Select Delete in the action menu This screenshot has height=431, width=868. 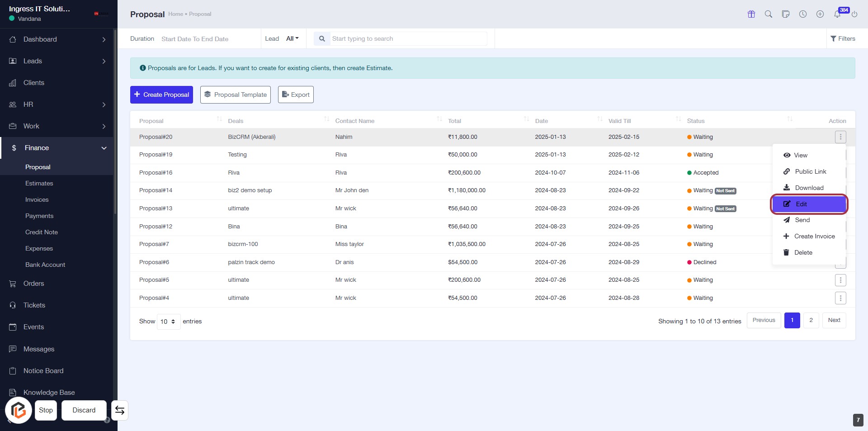803,252
